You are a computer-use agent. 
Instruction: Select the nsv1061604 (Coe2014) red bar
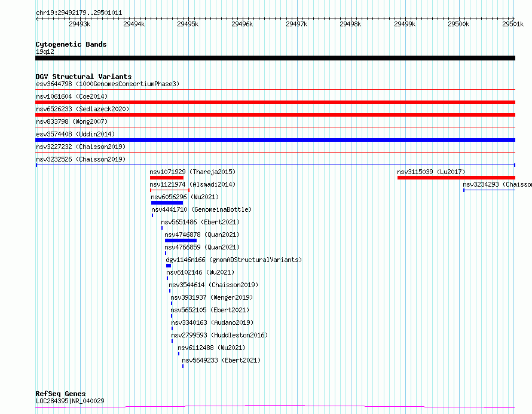pyautogui.click(x=275, y=102)
